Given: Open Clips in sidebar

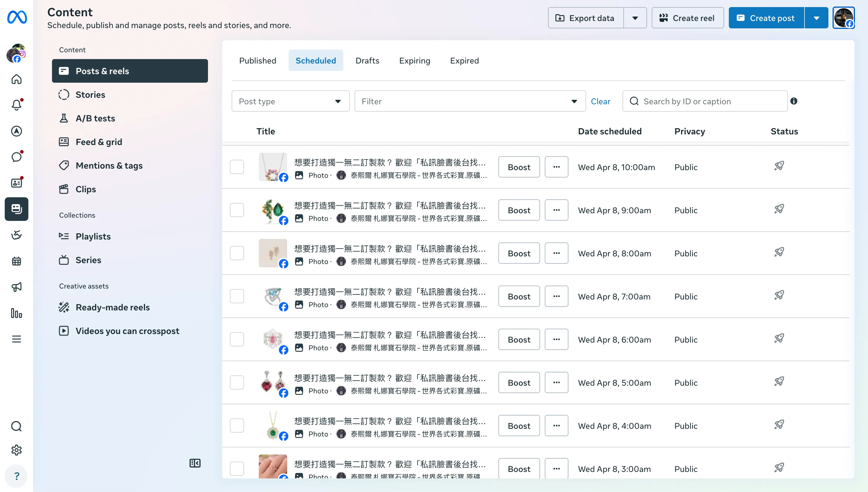Looking at the screenshot, I should tap(130, 189).
